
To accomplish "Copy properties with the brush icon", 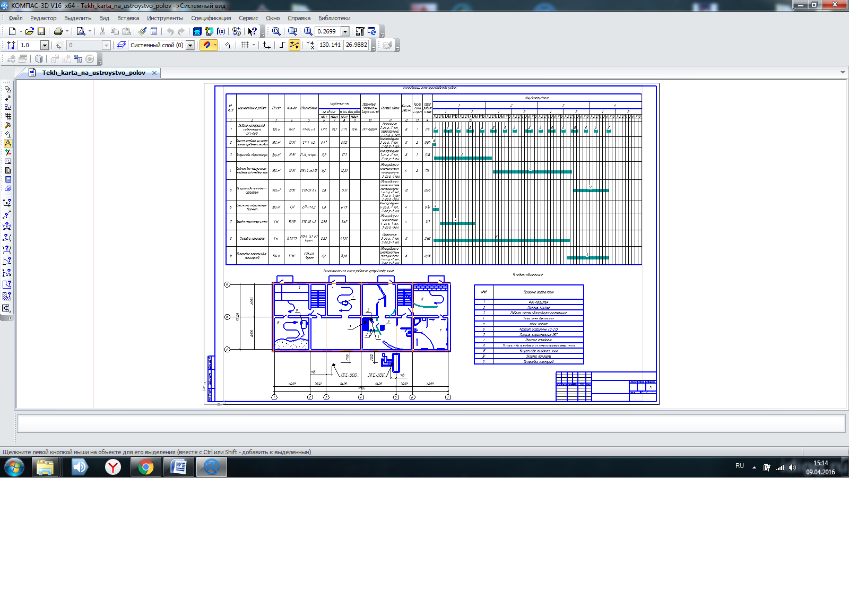I will point(143,31).
